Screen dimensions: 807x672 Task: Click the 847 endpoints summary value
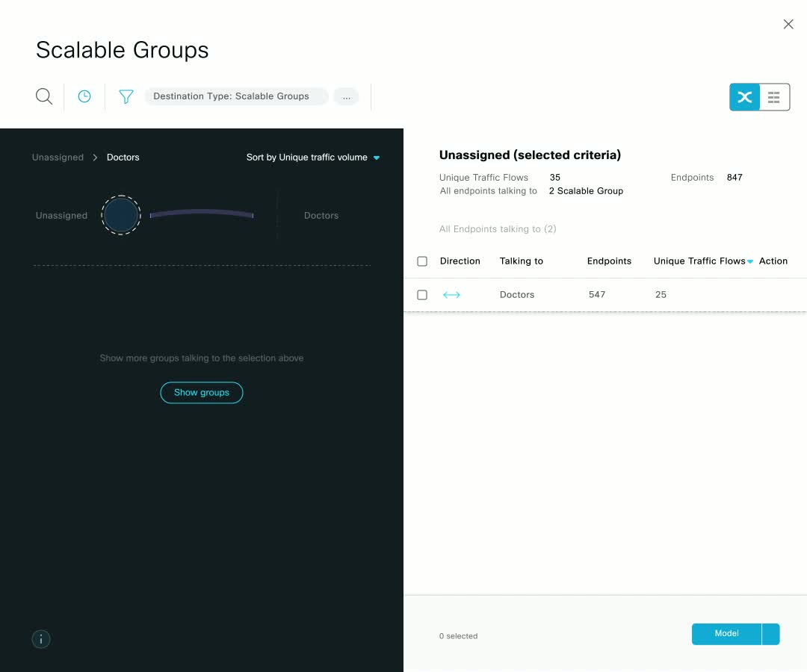tap(735, 178)
